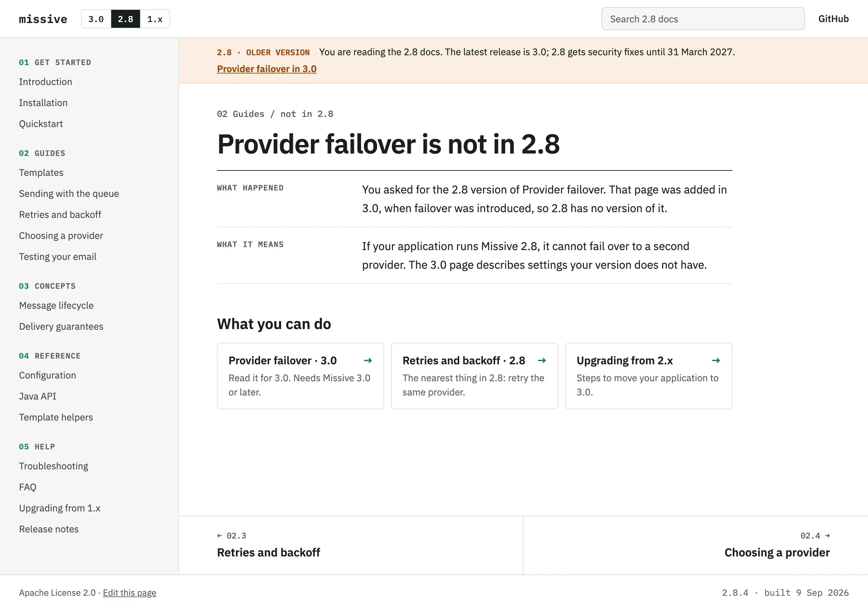Switch docs to version 3.0
Image resolution: width=868 pixels, height=610 pixels.
click(96, 19)
